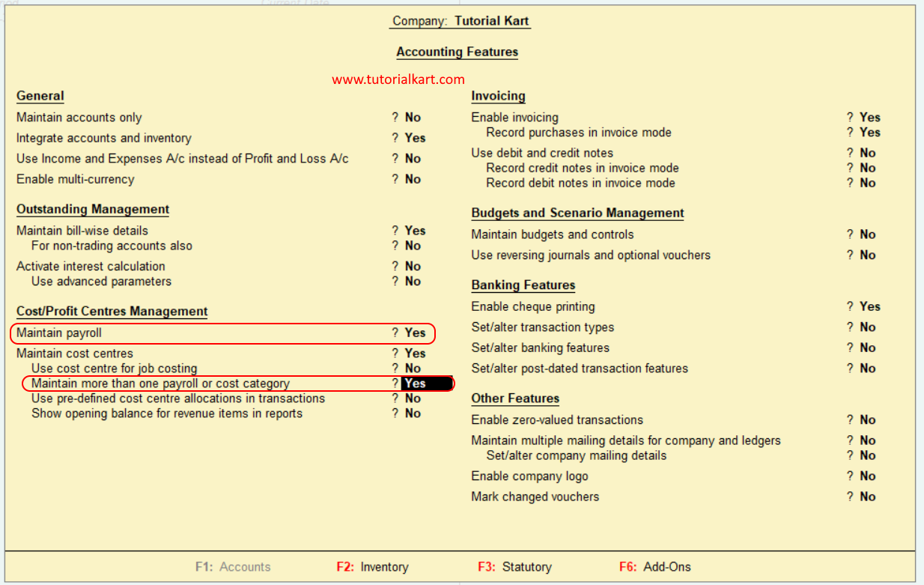Screen dimensions: 924x585
Task: Toggle 'Enable company logo' No value
Action: (868, 476)
